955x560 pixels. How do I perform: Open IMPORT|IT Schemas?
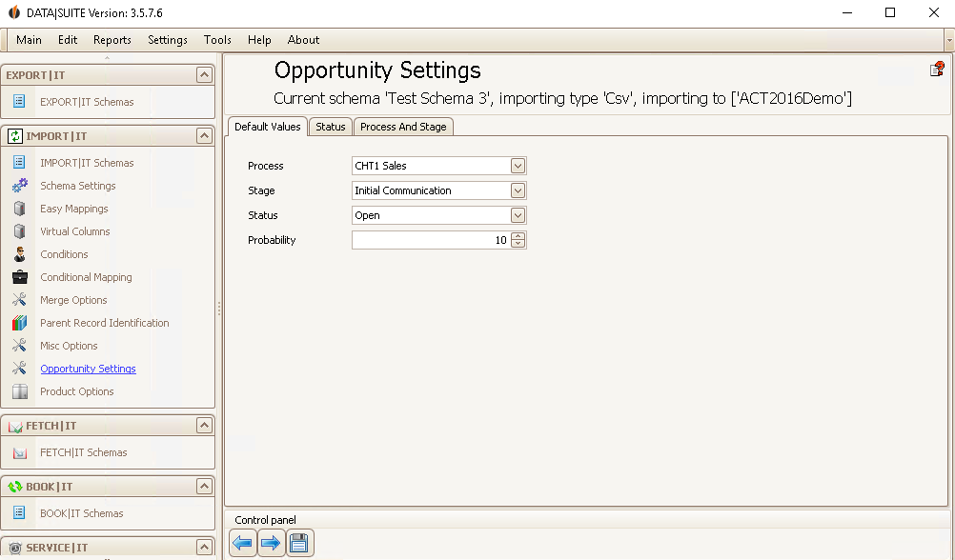87,163
